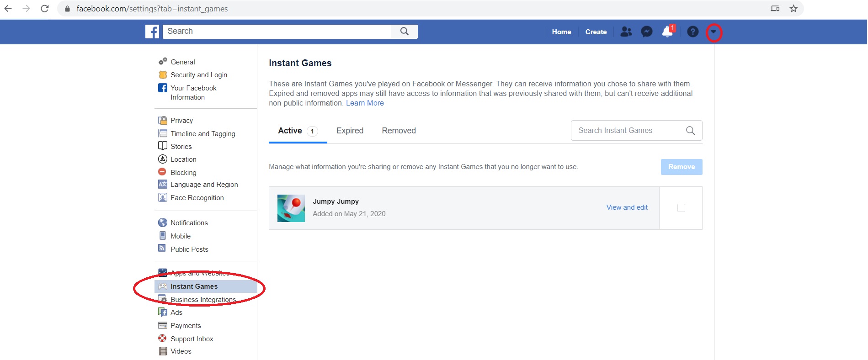Open the Quick Help question icon

(693, 32)
